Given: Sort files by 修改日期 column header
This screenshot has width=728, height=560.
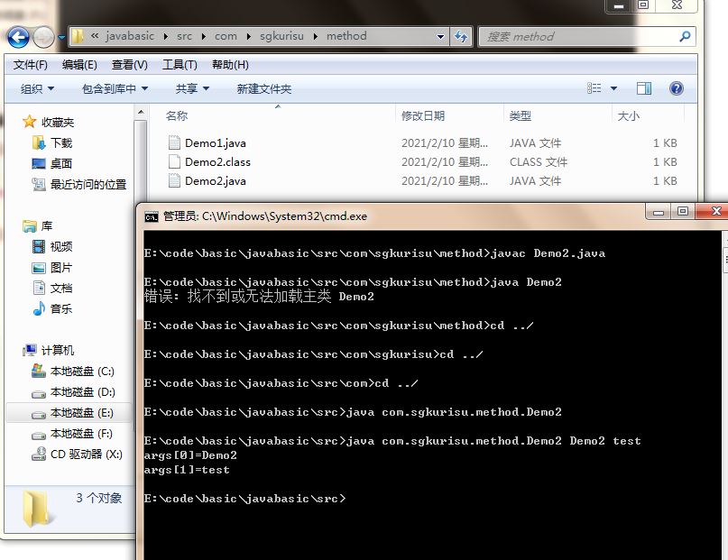Looking at the screenshot, I should click(x=423, y=115).
